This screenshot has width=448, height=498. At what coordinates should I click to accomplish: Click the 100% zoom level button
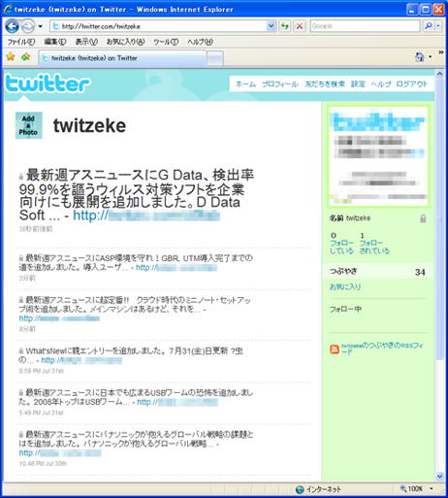(x=412, y=488)
